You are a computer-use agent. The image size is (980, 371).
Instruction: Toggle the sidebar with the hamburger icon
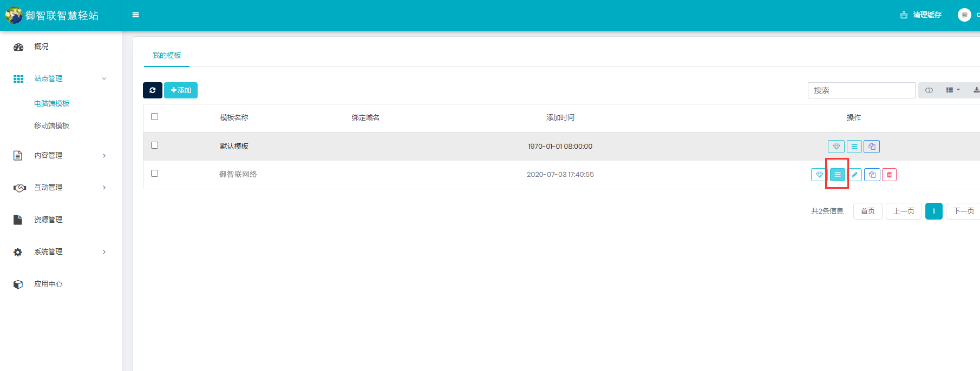(x=136, y=15)
